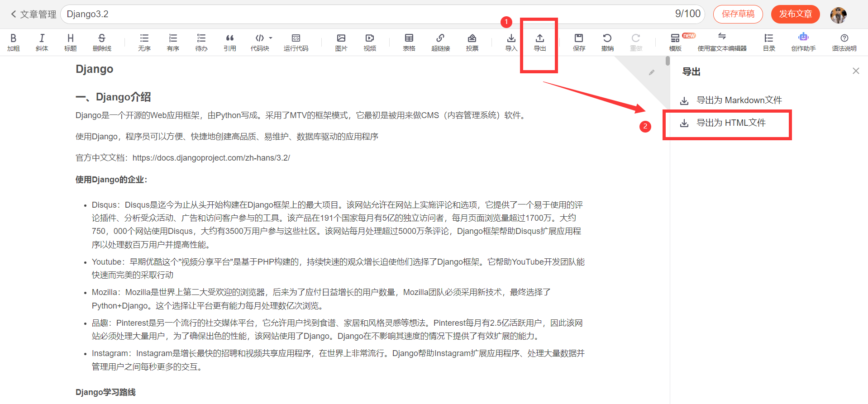Insert a table with 表格 icon

point(409,42)
